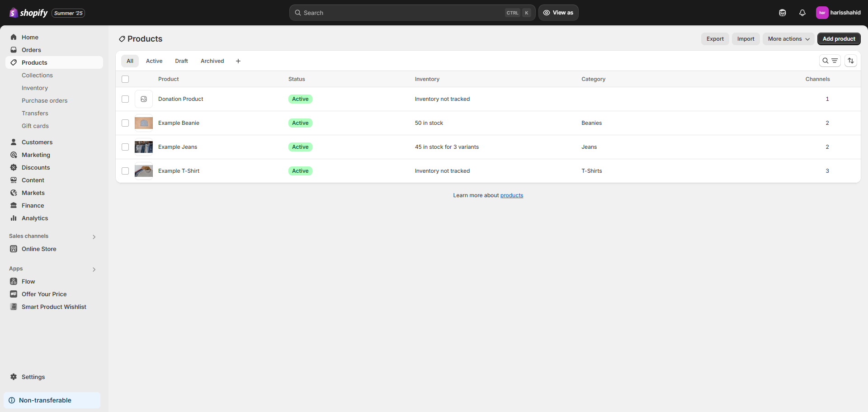Click the Finance bank icon
868x412 pixels.
pos(14,205)
